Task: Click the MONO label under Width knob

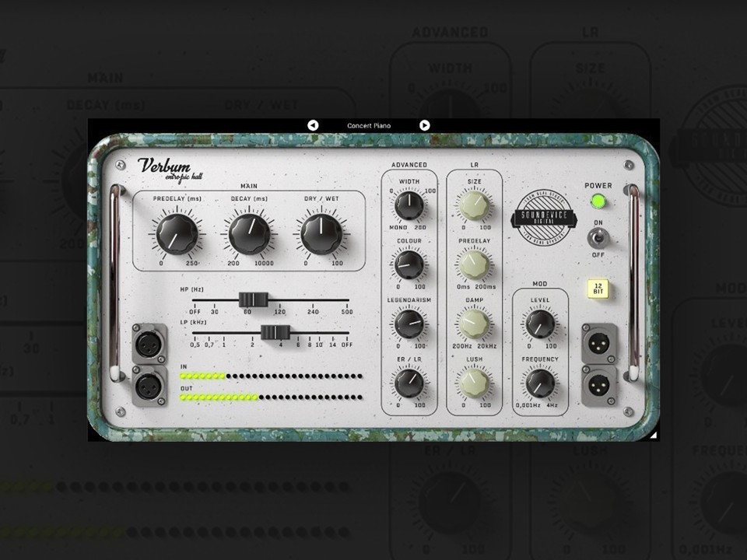Action: click(x=398, y=228)
